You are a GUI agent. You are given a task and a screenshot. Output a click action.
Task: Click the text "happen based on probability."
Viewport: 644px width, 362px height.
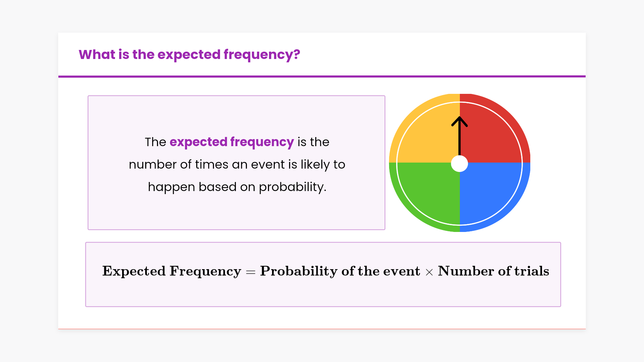tap(237, 187)
